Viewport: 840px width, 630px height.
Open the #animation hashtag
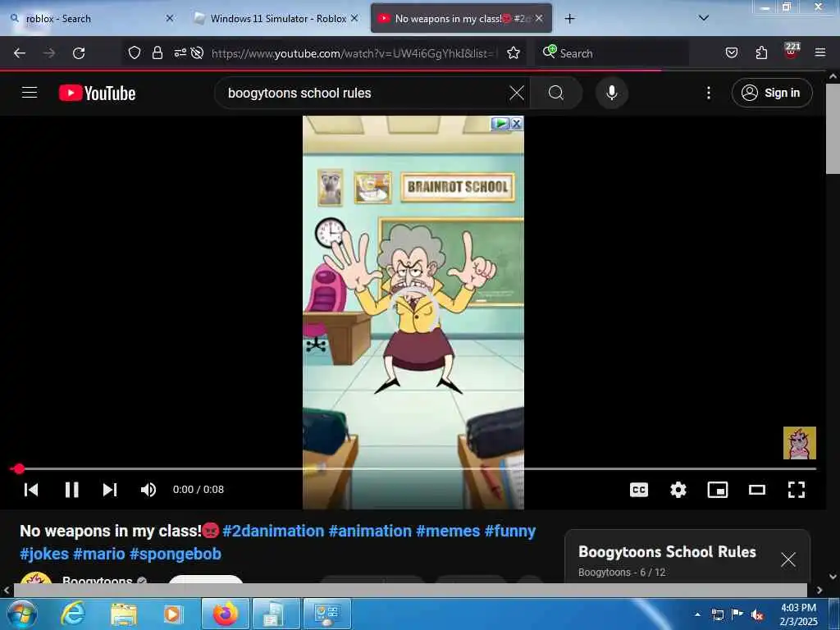370,531
